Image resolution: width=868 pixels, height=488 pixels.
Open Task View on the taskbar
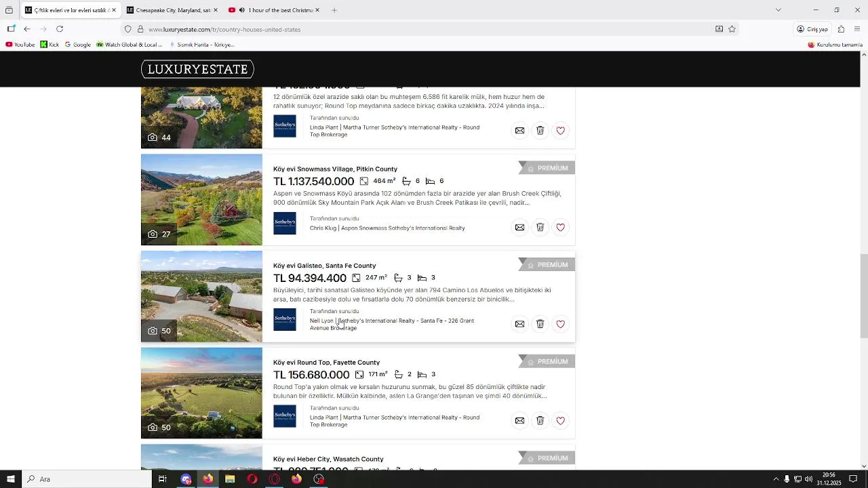pyautogui.click(x=163, y=479)
